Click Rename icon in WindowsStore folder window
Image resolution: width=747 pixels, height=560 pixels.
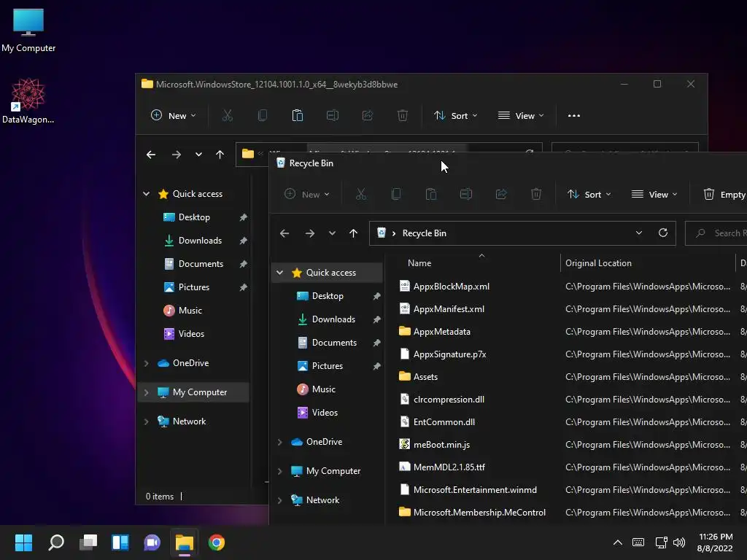[x=333, y=115]
